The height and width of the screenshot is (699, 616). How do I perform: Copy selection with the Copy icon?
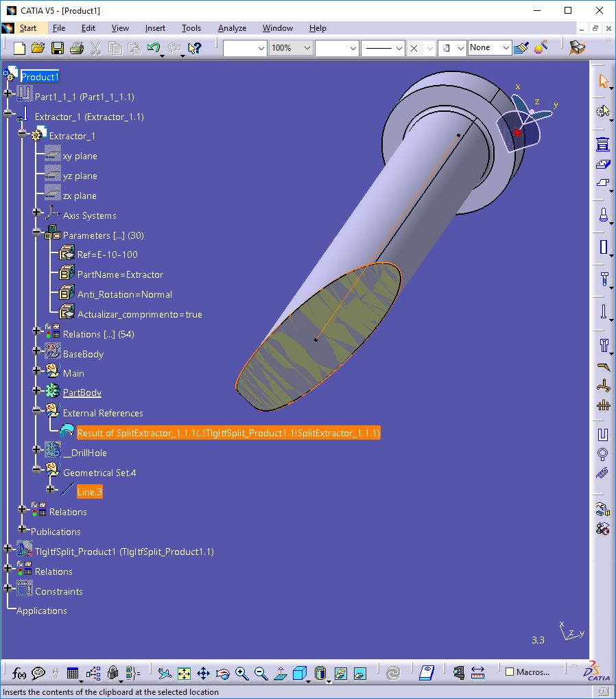click(115, 48)
